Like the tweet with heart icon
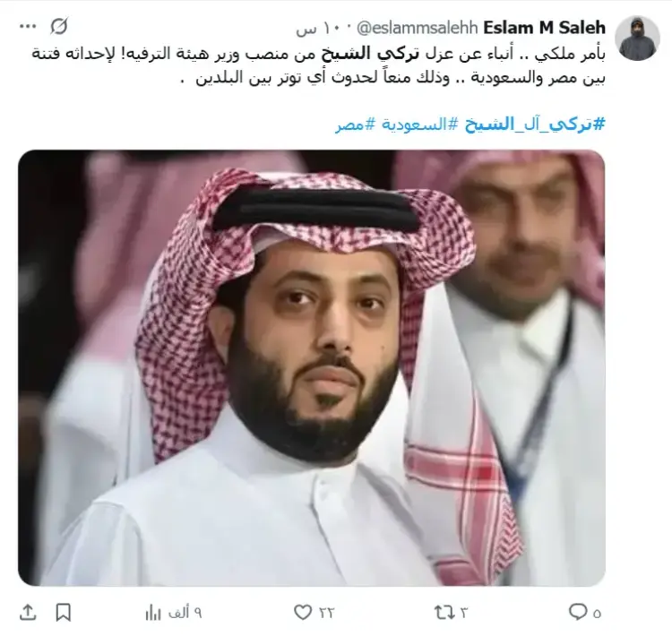 tap(303, 613)
